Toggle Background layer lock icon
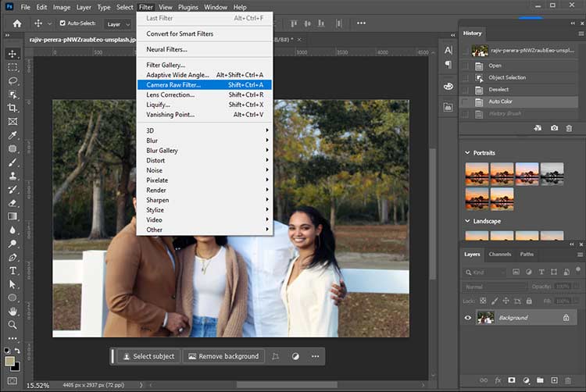 (x=566, y=318)
